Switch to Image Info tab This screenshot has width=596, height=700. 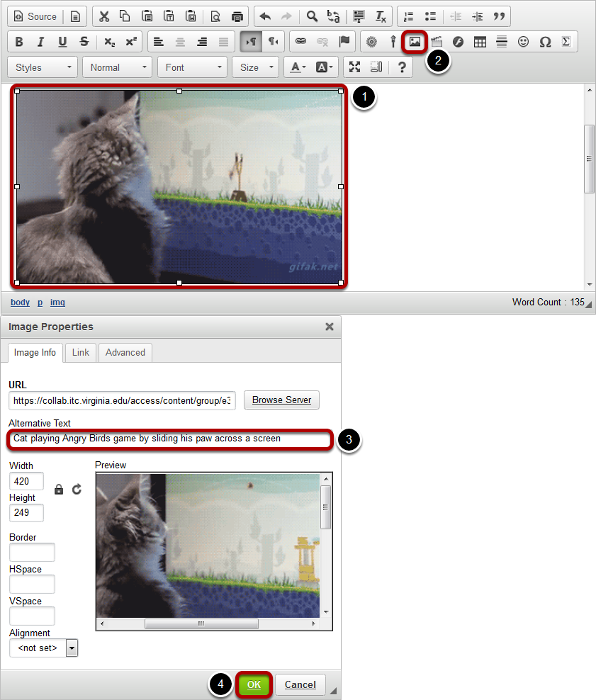(x=35, y=353)
